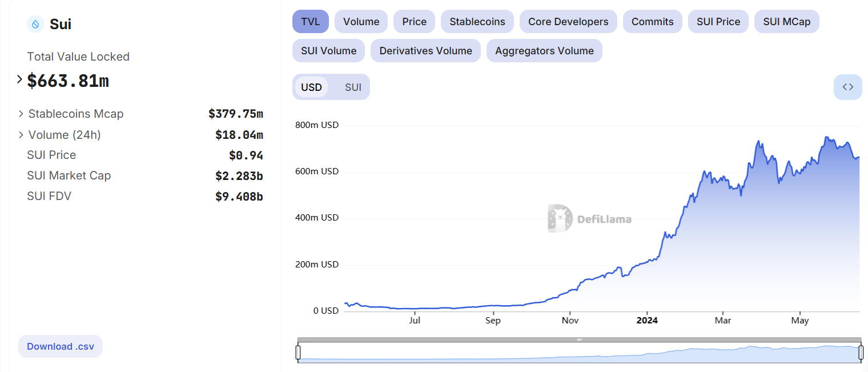The image size is (868, 372).
Task: Switch denomination to SUI
Action: coord(353,87)
